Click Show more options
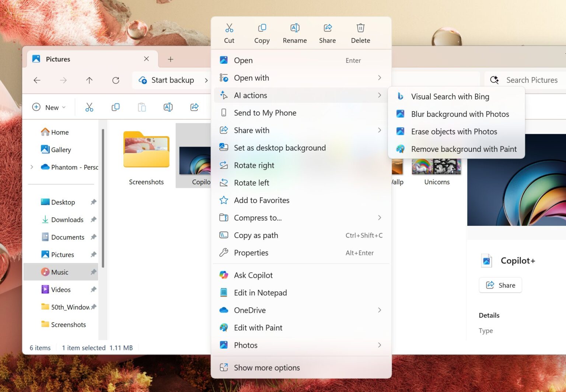The image size is (566, 392). 267,368
